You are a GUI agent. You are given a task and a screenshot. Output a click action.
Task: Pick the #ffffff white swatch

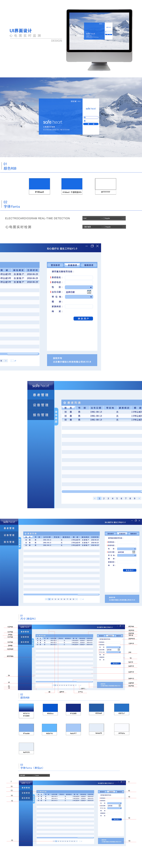tap(106, 184)
